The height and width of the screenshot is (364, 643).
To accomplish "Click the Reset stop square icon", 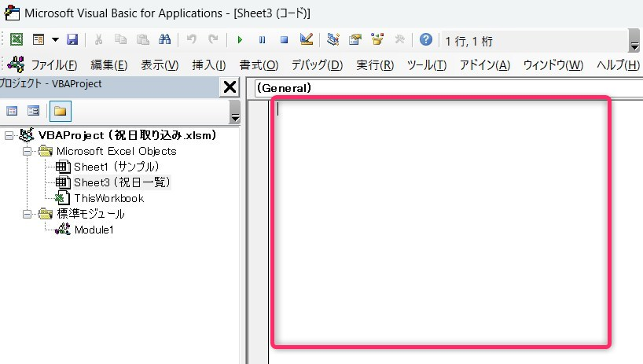I will (284, 40).
